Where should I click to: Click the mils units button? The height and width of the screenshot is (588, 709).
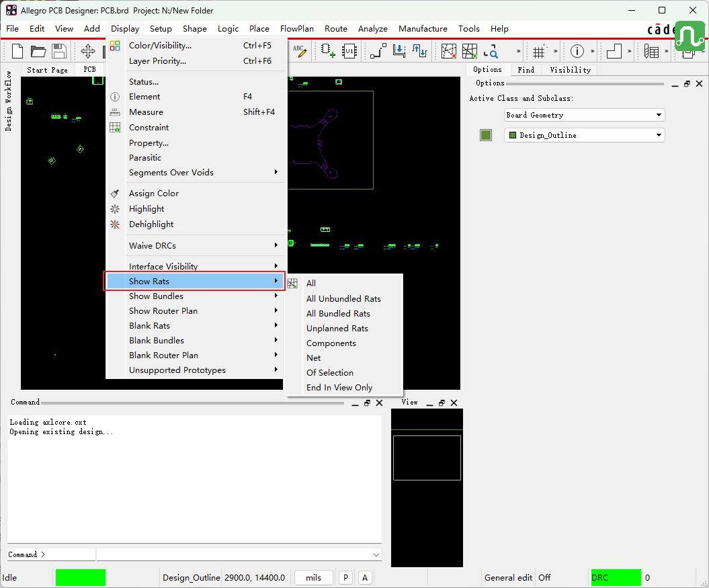pos(313,578)
